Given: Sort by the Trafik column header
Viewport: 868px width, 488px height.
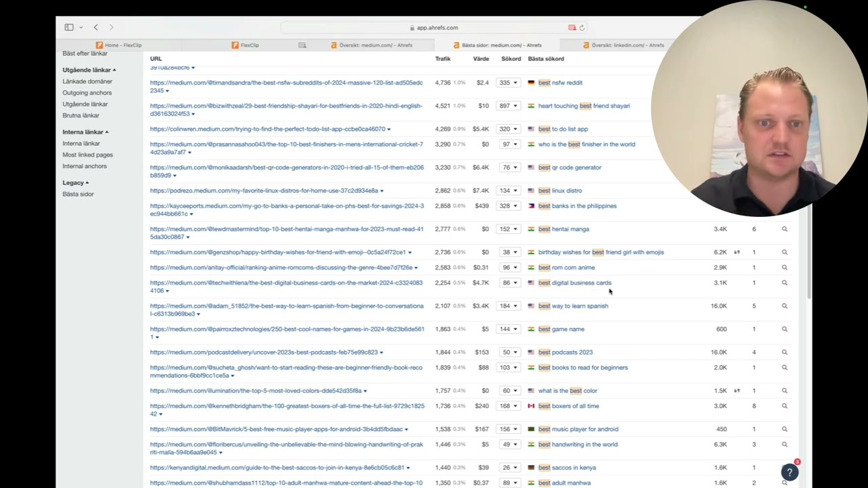Looking at the screenshot, I should [x=443, y=59].
